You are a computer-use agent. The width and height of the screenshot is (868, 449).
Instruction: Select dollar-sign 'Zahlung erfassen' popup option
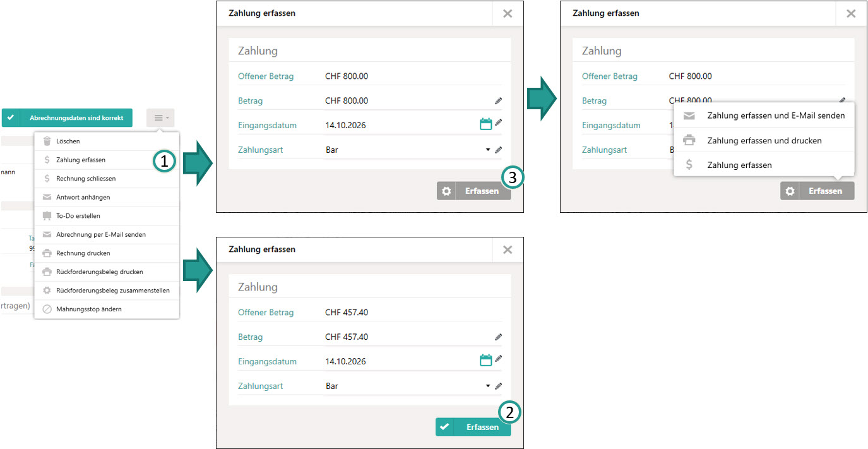[764, 165]
